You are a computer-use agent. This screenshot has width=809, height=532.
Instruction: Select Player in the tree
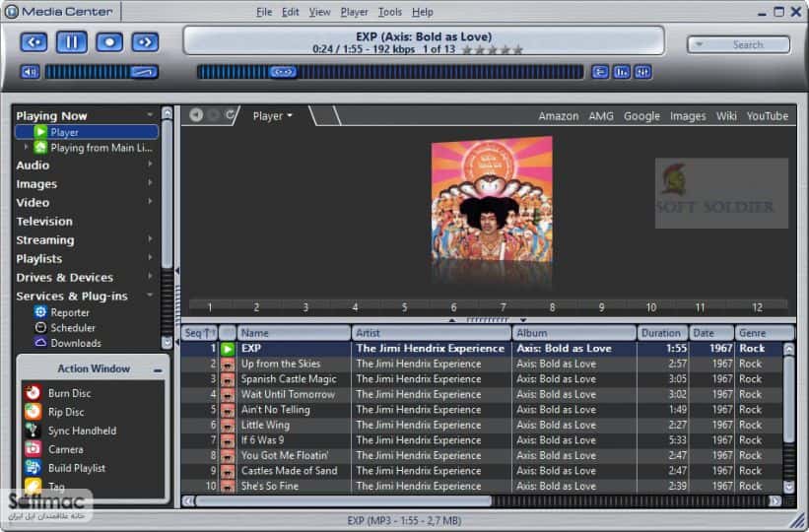pyautogui.click(x=87, y=132)
